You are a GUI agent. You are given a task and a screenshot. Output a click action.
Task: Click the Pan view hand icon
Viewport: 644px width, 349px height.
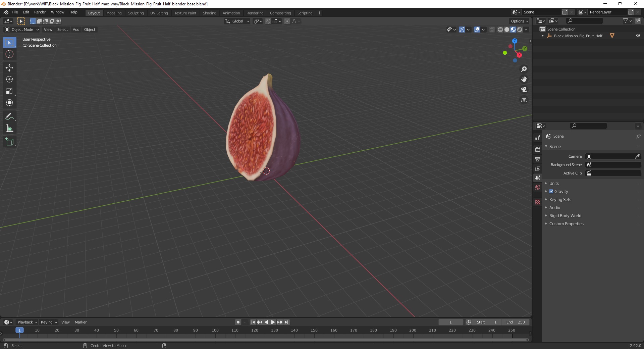coord(524,79)
